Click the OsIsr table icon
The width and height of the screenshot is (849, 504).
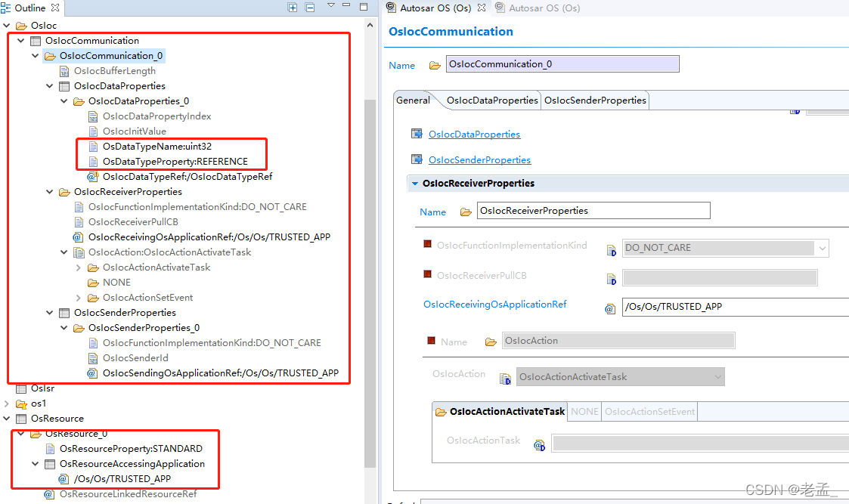point(21,388)
